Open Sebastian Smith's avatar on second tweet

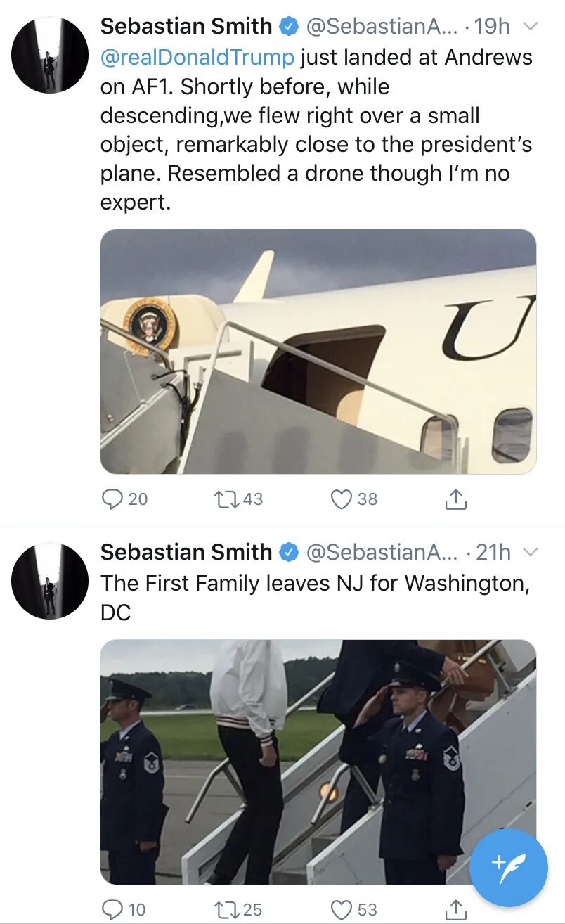tap(51, 581)
